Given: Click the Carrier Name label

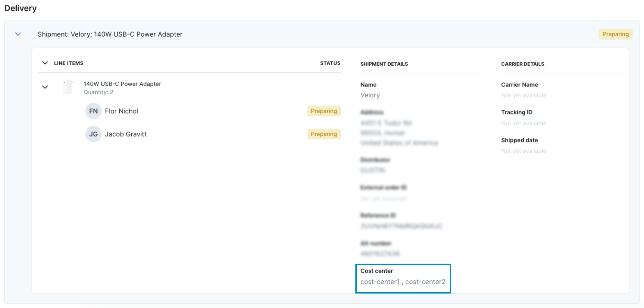Looking at the screenshot, I should pyautogui.click(x=519, y=85).
